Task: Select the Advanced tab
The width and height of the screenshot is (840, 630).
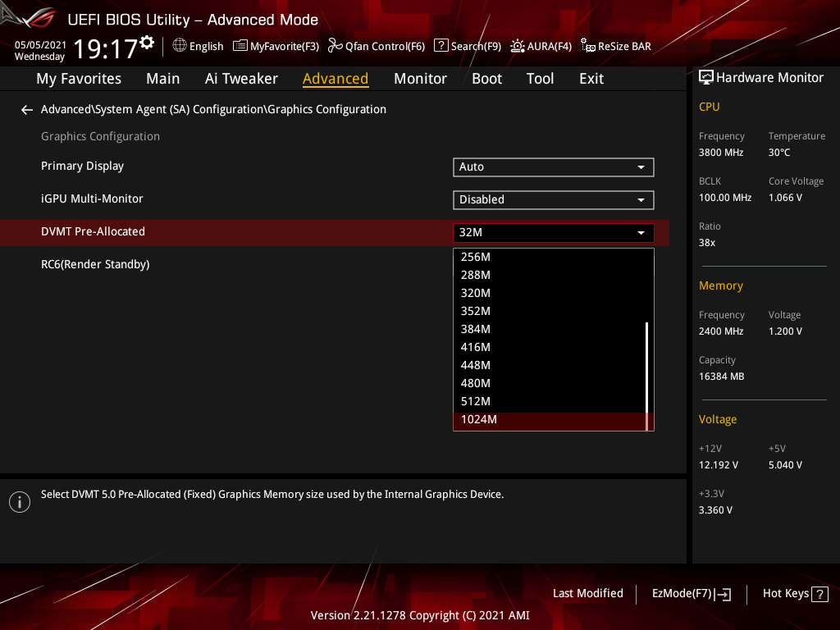Action: 336,79
